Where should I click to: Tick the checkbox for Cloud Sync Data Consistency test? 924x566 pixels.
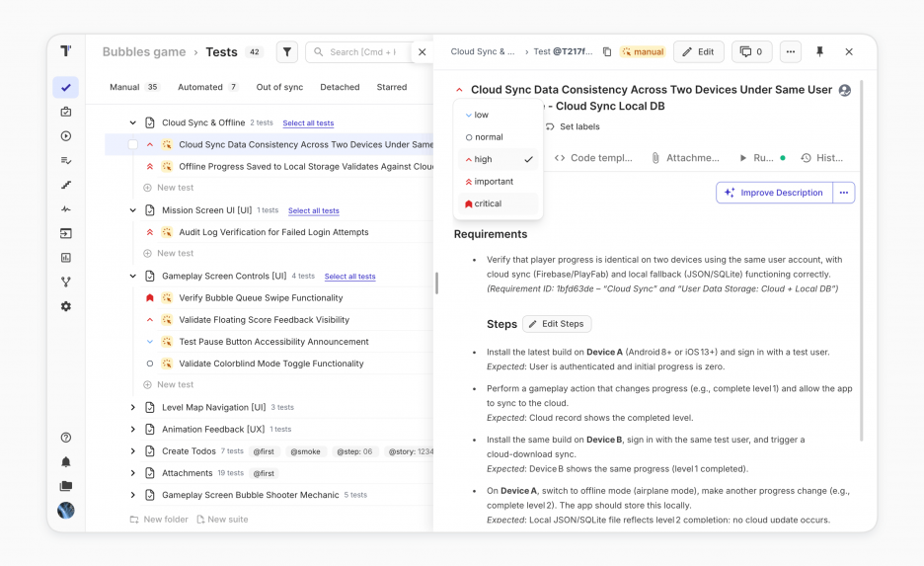pos(133,144)
